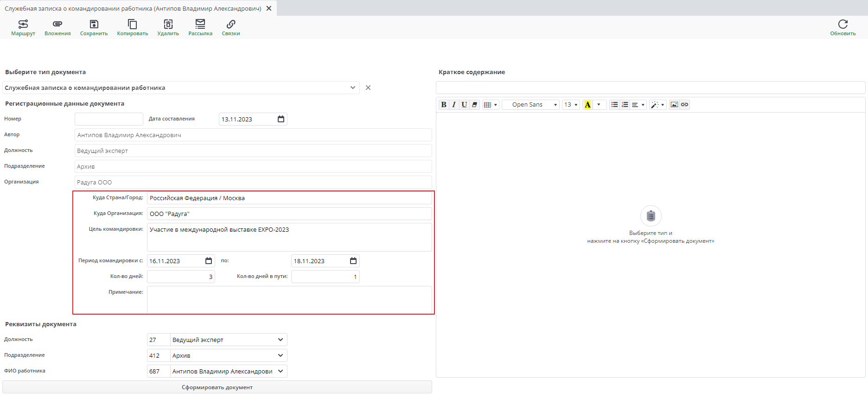Toggle italic formatting in editor

454,105
